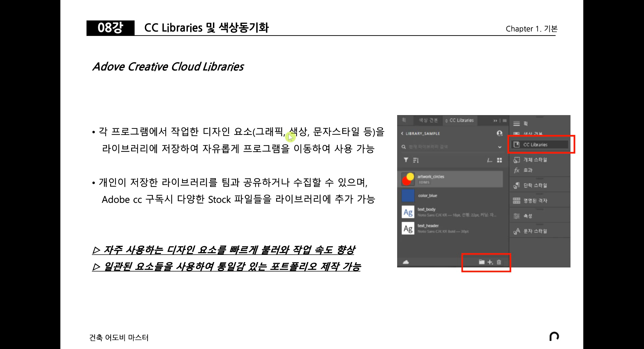Delete the item with the trash icon
644x349 pixels.
pos(499,262)
